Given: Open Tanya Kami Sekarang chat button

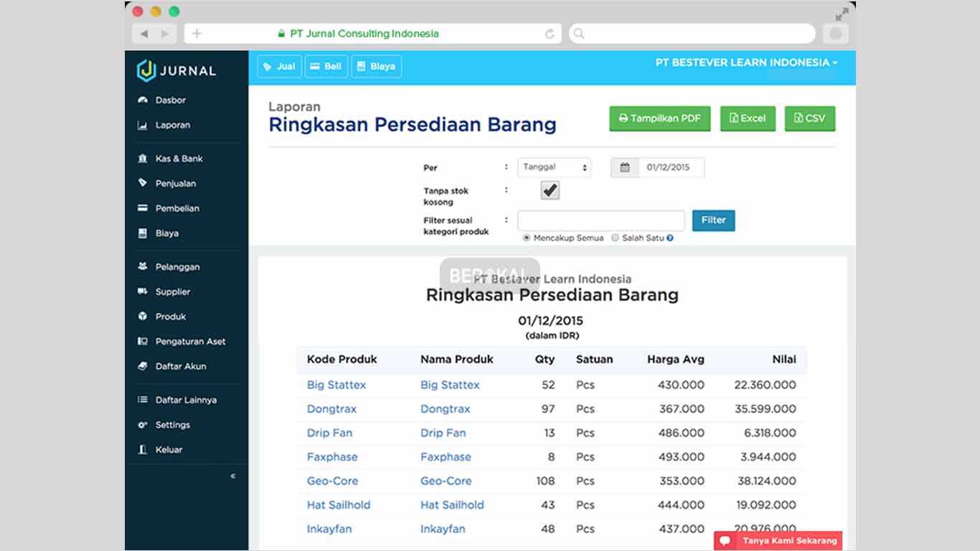Looking at the screenshot, I should tap(778, 541).
